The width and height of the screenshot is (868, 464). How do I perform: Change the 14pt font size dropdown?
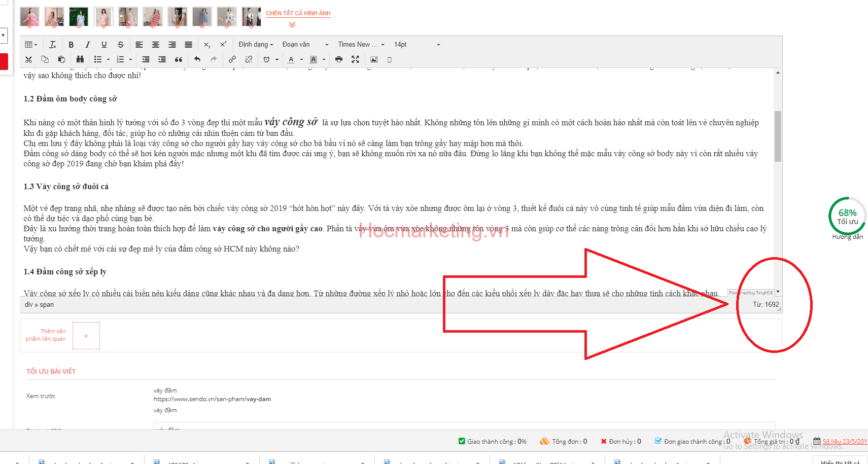click(x=416, y=45)
